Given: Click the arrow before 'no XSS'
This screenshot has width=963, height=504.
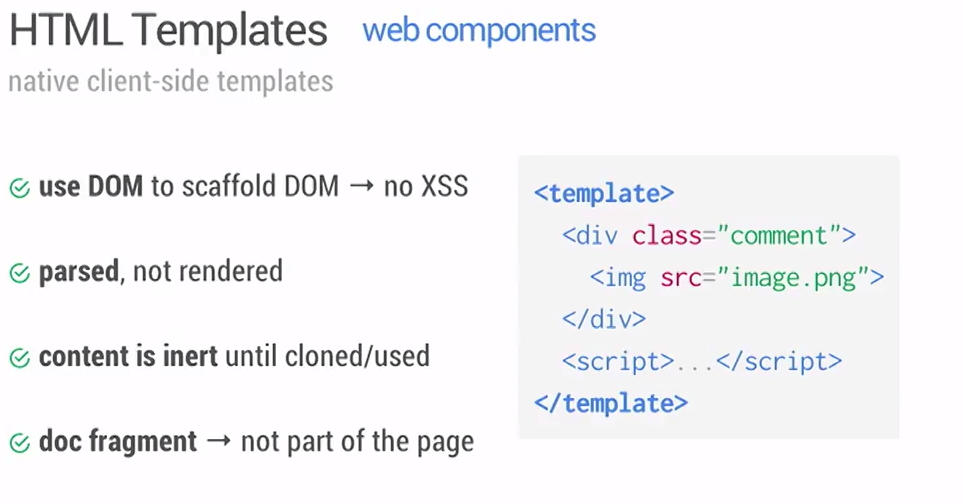Looking at the screenshot, I should click(x=361, y=187).
